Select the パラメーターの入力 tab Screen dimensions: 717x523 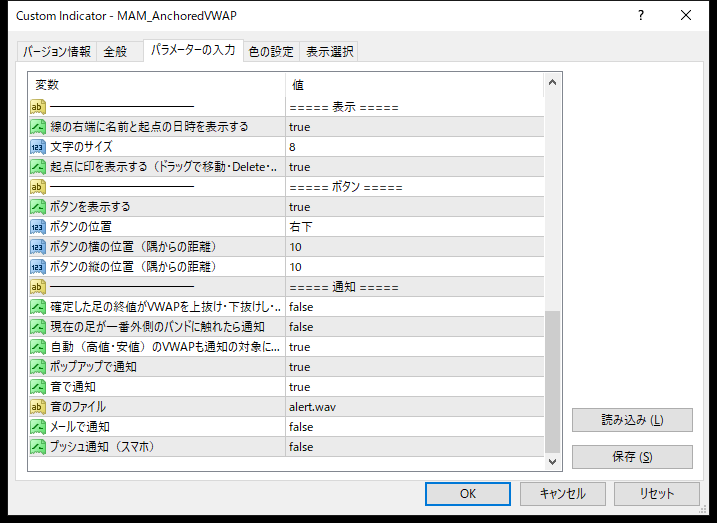pos(193,50)
